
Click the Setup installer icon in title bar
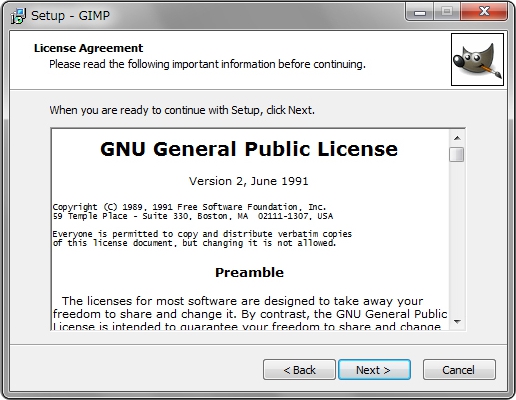click(18, 16)
